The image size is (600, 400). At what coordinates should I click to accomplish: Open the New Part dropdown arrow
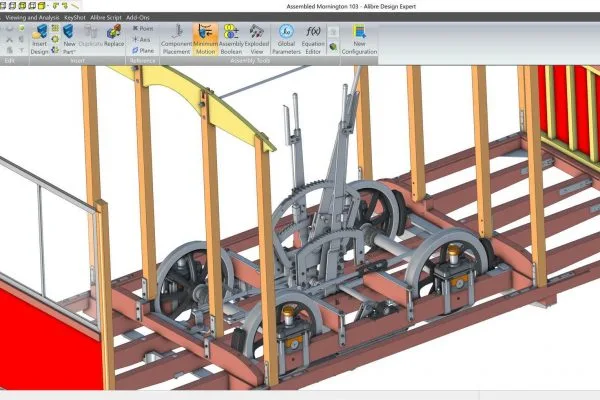pos(74,52)
